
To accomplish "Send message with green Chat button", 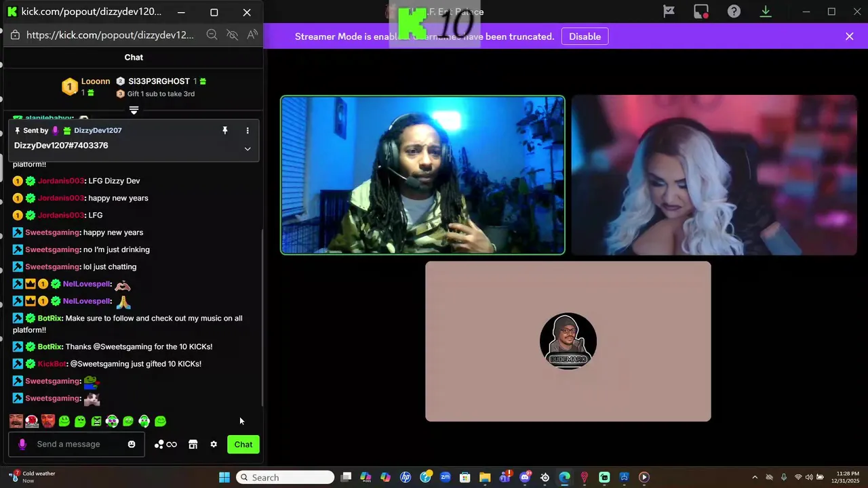I will [243, 445].
